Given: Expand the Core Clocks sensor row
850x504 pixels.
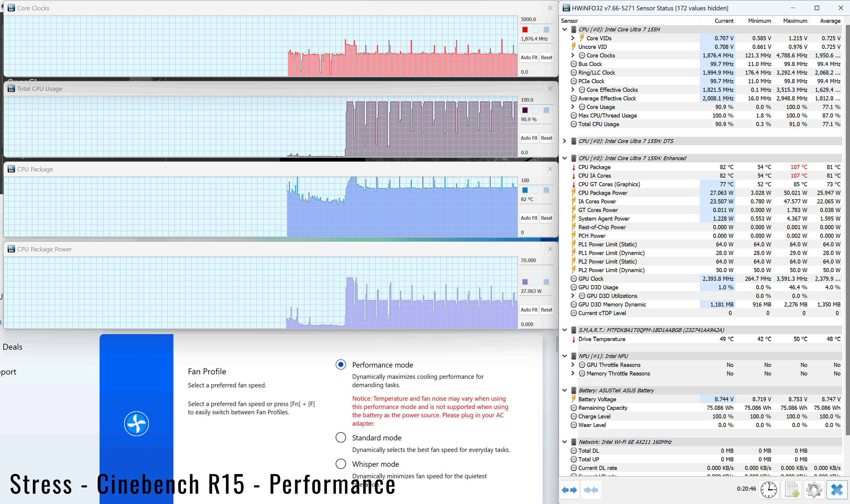Looking at the screenshot, I should 573,55.
